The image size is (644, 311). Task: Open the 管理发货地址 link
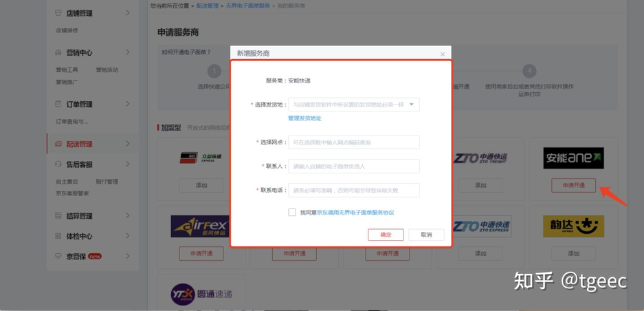click(304, 118)
